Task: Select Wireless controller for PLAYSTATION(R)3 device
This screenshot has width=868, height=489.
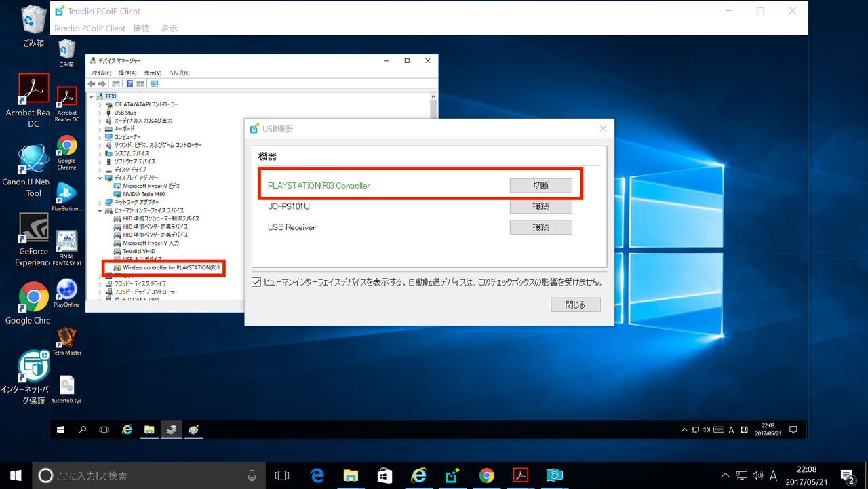Action: tap(171, 267)
